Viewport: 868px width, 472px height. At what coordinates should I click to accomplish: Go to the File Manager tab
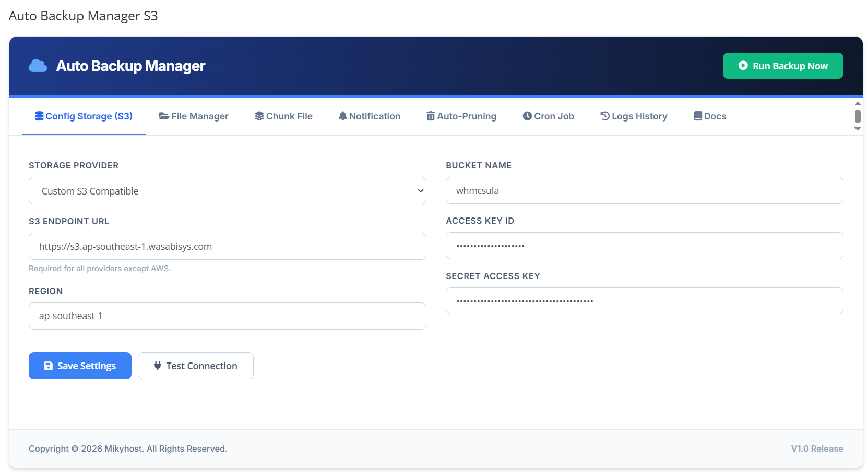point(194,116)
